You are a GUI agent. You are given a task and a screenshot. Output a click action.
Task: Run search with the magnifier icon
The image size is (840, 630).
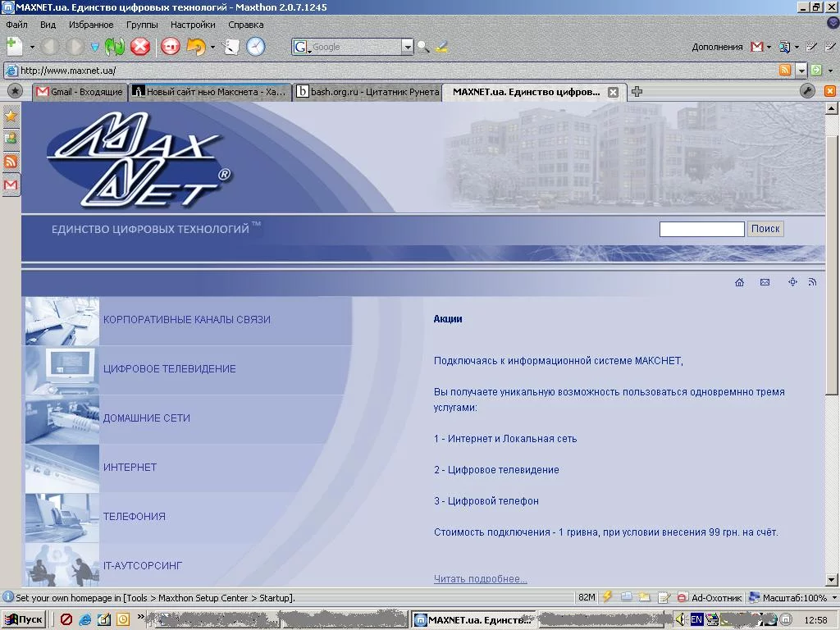click(x=423, y=47)
